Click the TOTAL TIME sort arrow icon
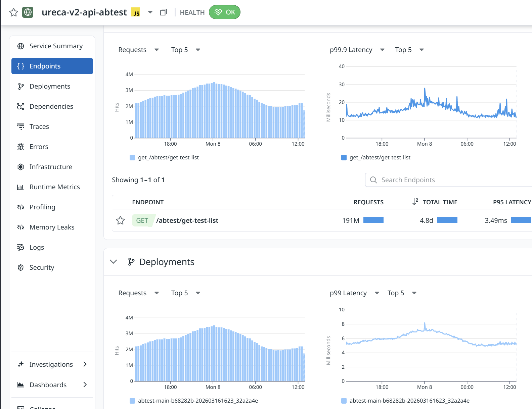The height and width of the screenshot is (409, 532). [x=415, y=202]
